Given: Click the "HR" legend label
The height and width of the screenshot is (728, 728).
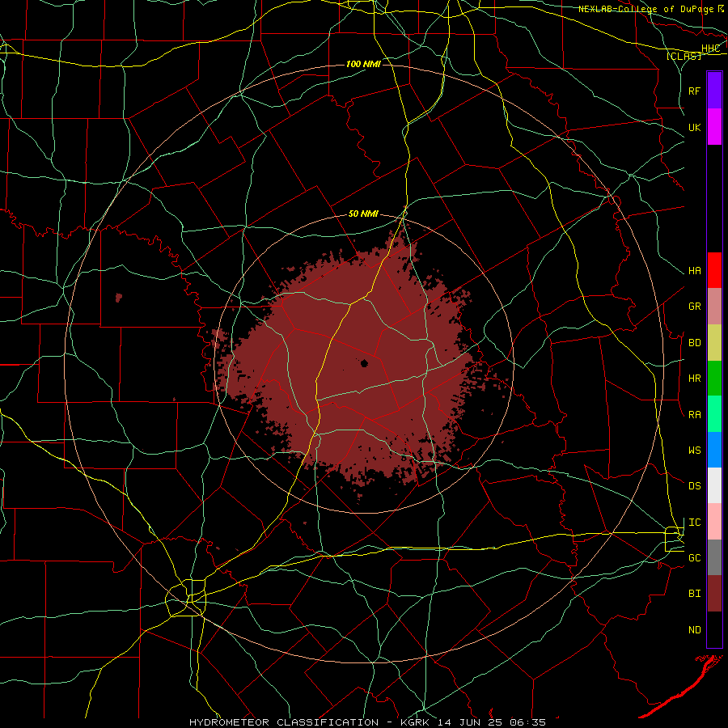Looking at the screenshot, I should (x=694, y=379).
